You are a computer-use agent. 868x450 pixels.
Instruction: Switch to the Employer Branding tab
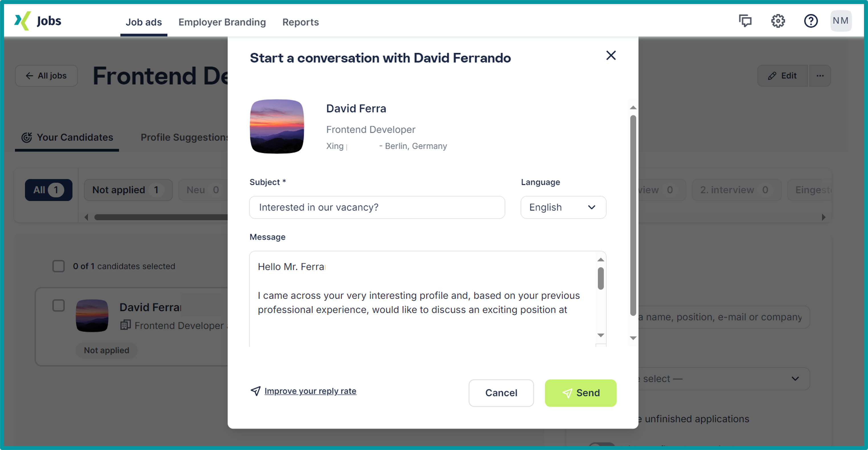click(222, 22)
